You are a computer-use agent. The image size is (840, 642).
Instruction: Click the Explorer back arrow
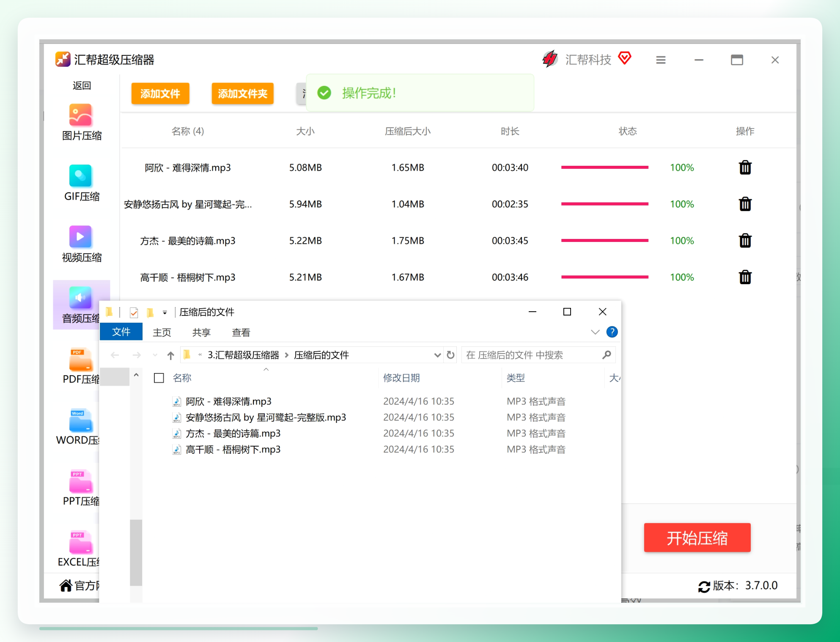(x=115, y=355)
